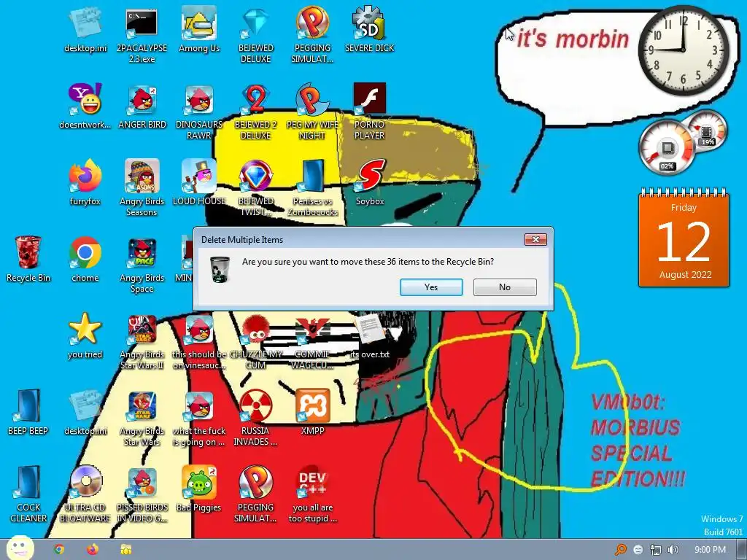Select the Angry Birds Star Wars II icon
747x560 pixels.
coord(142,341)
